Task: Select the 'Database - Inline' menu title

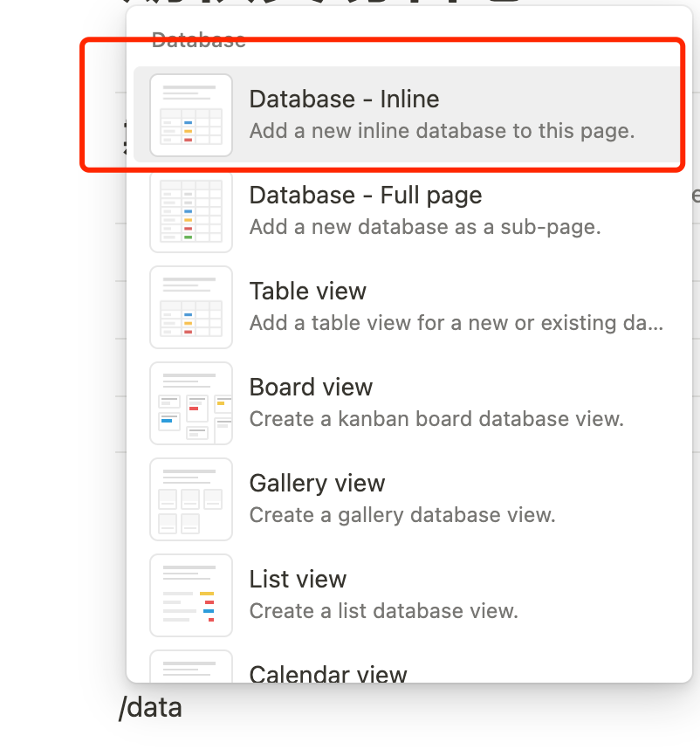Action: (x=344, y=100)
